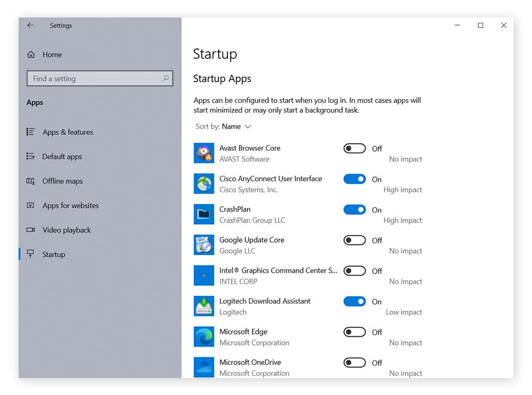
Task: Disable Cisco AnyConnect User Interface startup
Action: (x=354, y=179)
